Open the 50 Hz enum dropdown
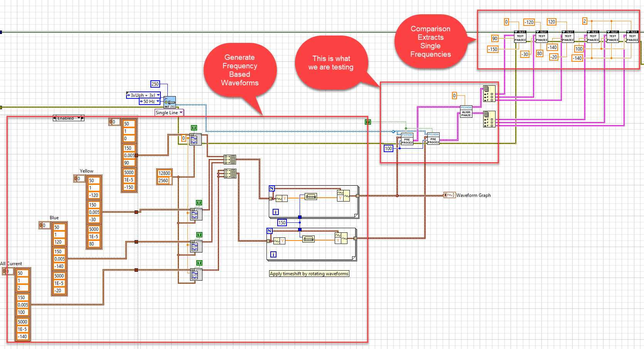Viewport: 644px width, 349px height. coord(158,102)
